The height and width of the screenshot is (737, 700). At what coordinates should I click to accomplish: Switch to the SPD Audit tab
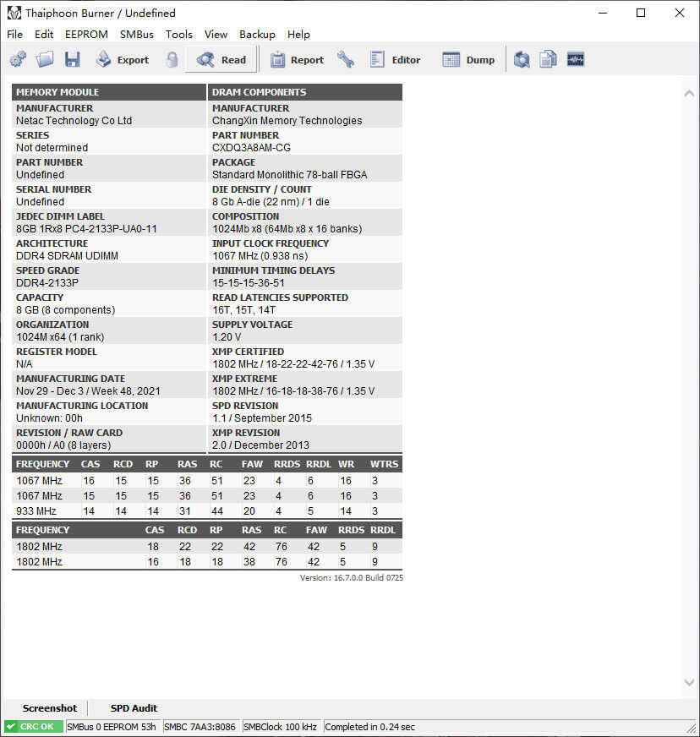click(x=134, y=708)
